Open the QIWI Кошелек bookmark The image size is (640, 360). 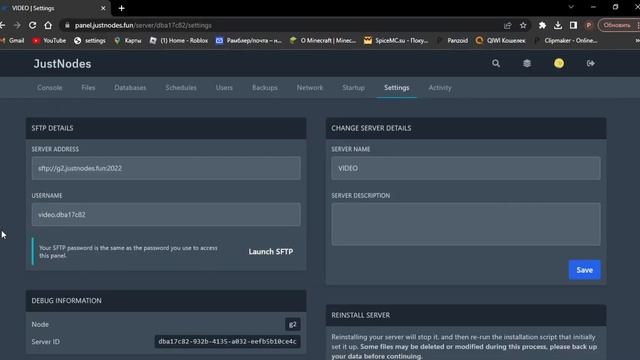click(500, 40)
